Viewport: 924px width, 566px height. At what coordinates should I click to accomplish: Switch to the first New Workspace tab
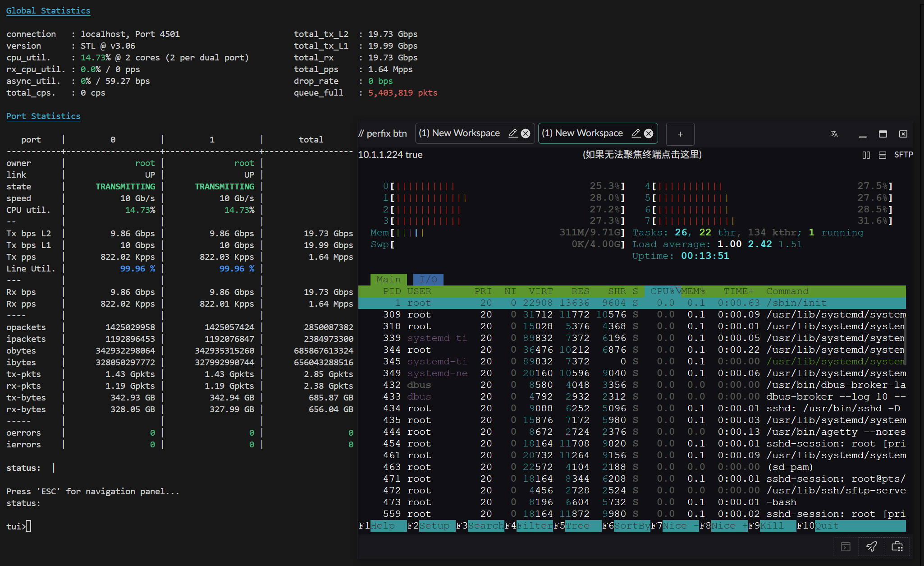(x=459, y=133)
